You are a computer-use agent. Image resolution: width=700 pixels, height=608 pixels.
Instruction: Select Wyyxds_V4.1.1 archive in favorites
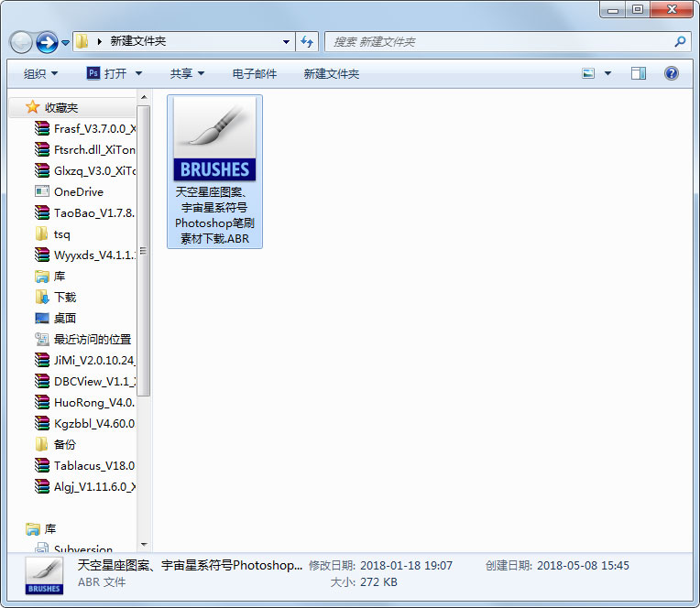click(85, 255)
